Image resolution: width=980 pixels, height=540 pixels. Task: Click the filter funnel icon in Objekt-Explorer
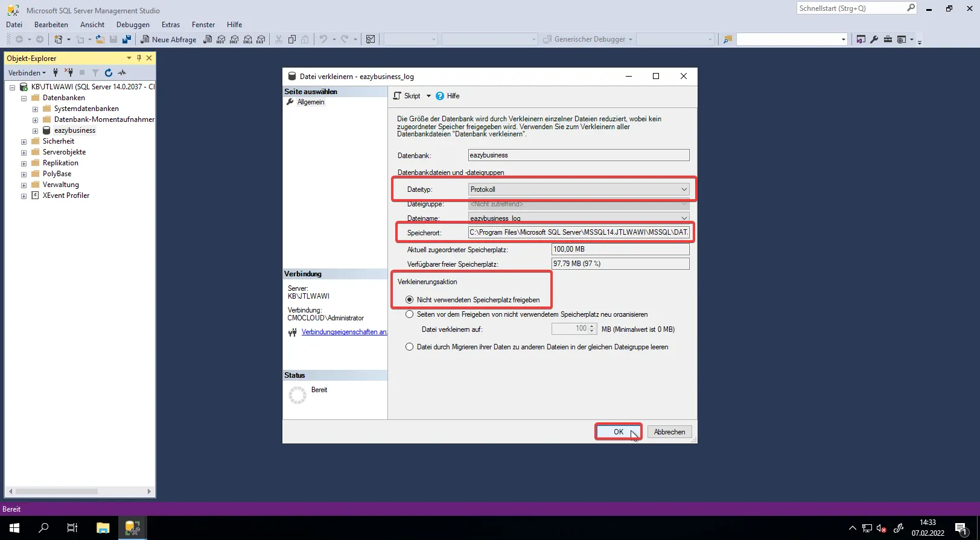coord(95,72)
